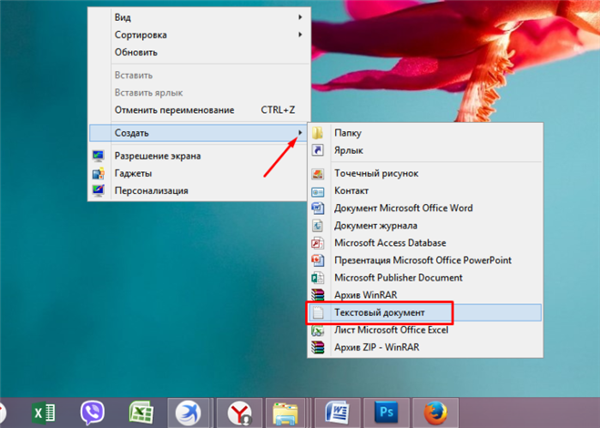
Task: Click the ZIP archive icon in submenu
Action: tap(318, 347)
